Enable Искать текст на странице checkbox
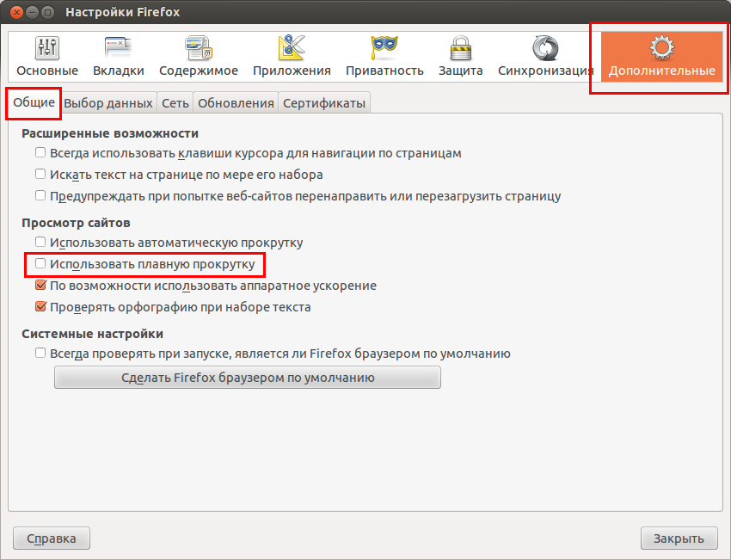731x560 pixels. 40,174
